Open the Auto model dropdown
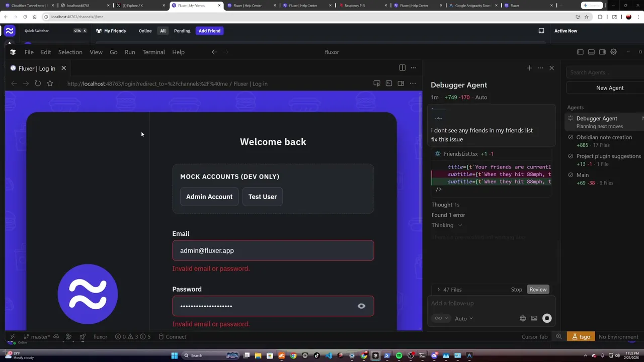 point(464,318)
